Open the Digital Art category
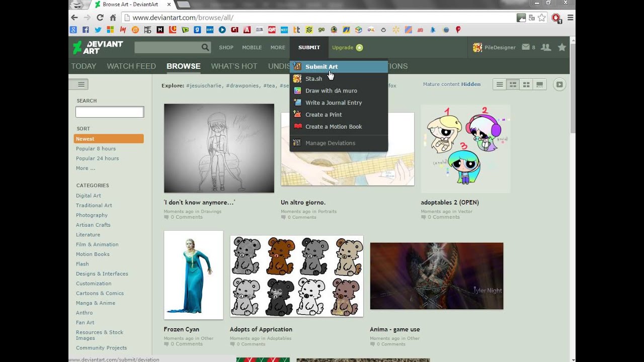Viewport: 644px width, 362px height. pos(89,196)
